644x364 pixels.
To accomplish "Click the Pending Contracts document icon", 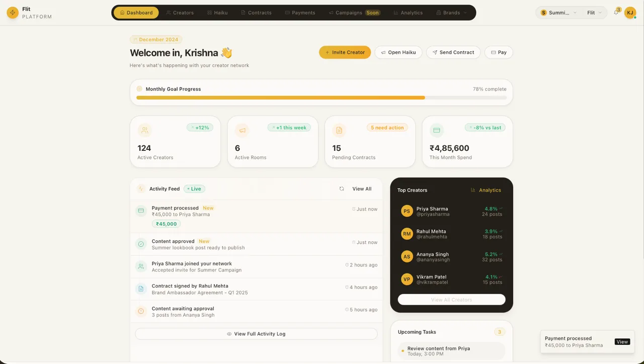I will click(339, 130).
